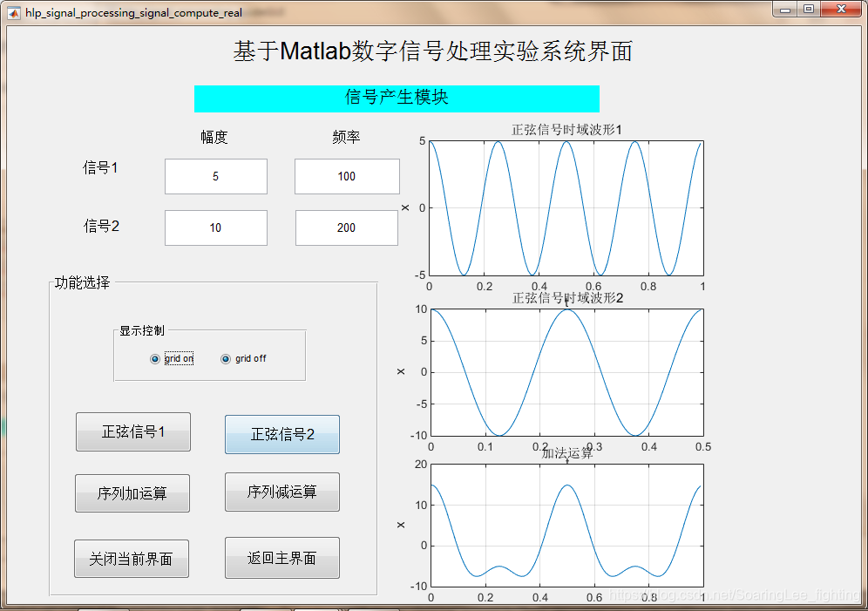Focus signal 1 amplitude field showing 5

[x=216, y=177]
